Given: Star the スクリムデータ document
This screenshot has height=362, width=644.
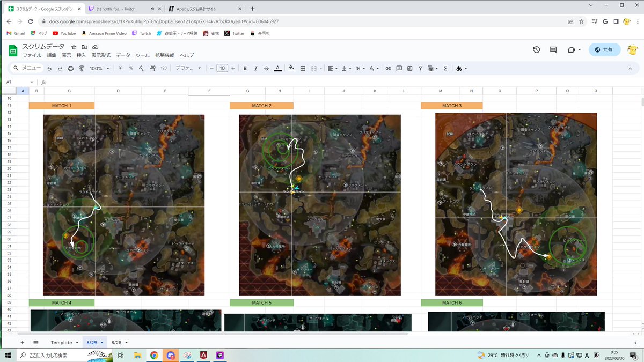Looking at the screenshot, I should point(74,47).
